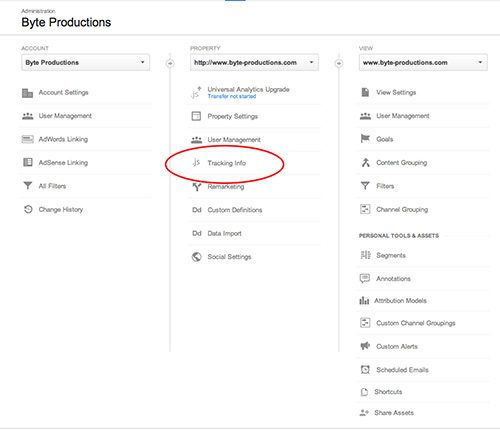Image resolution: width=500 pixels, height=430 pixels.
Task: Click the Data Import Dd icon
Action: point(197,233)
